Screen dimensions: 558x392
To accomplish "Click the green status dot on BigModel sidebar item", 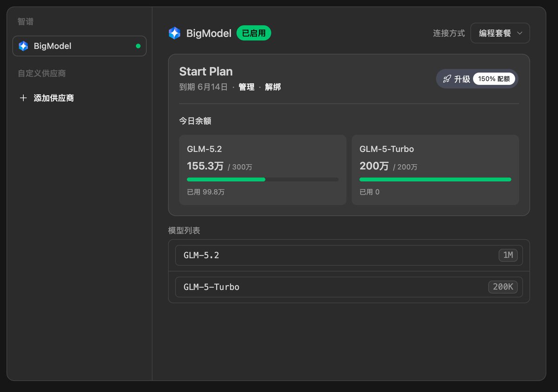I will pos(138,46).
